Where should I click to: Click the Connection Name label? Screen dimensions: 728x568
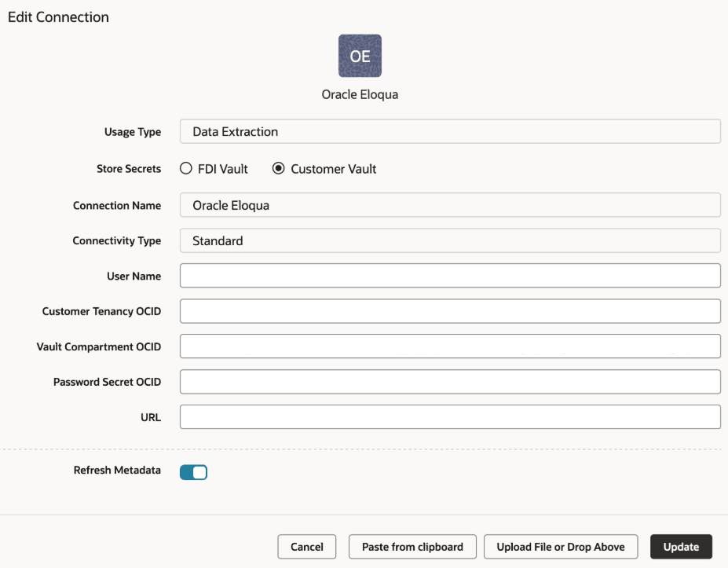[116, 205]
